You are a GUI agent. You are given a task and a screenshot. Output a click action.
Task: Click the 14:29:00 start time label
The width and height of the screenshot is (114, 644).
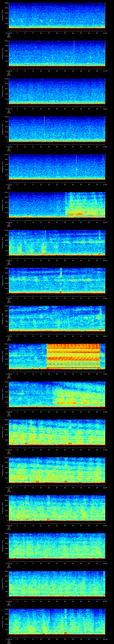[x=9, y=33]
